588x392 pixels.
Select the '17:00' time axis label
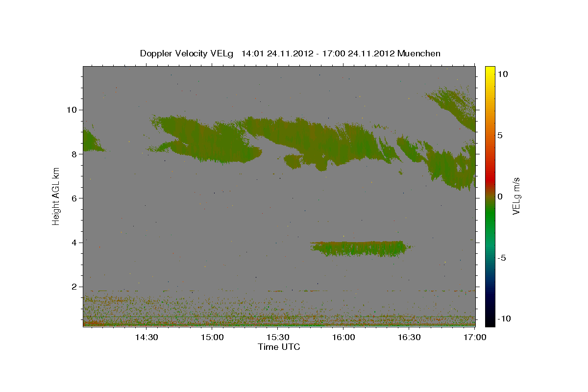[x=474, y=337]
